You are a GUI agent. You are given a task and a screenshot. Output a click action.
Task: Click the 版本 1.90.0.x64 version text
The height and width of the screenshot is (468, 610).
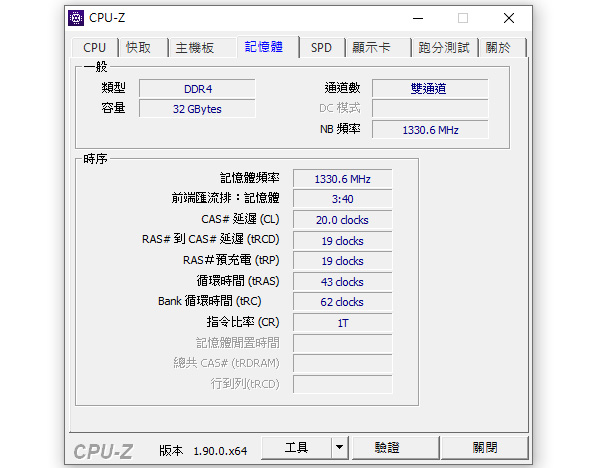click(x=203, y=450)
